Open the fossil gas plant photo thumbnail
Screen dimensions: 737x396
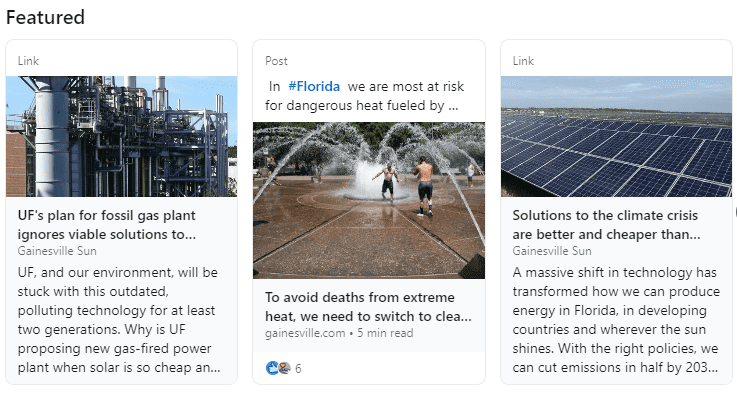(121, 136)
